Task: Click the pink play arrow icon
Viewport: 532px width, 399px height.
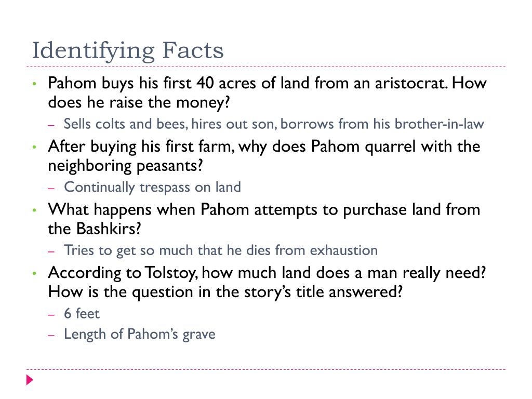Action: click(x=30, y=380)
